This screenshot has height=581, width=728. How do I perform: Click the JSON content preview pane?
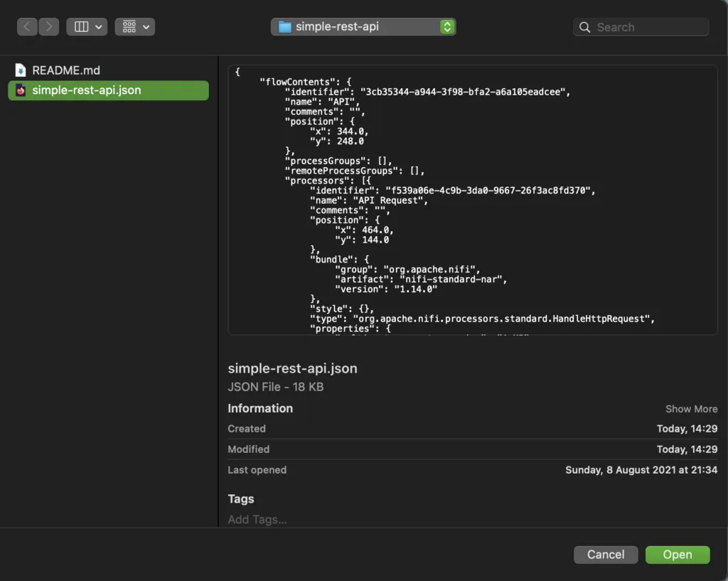coord(472,199)
